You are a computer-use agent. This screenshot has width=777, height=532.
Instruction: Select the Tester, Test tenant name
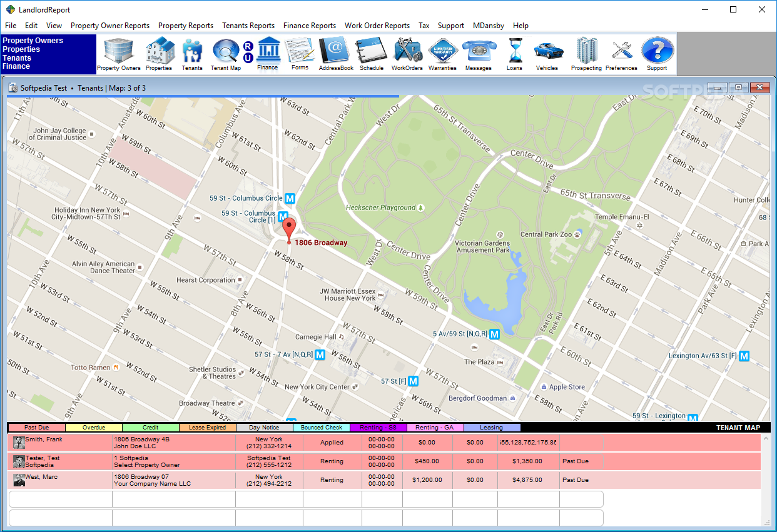tap(43, 458)
